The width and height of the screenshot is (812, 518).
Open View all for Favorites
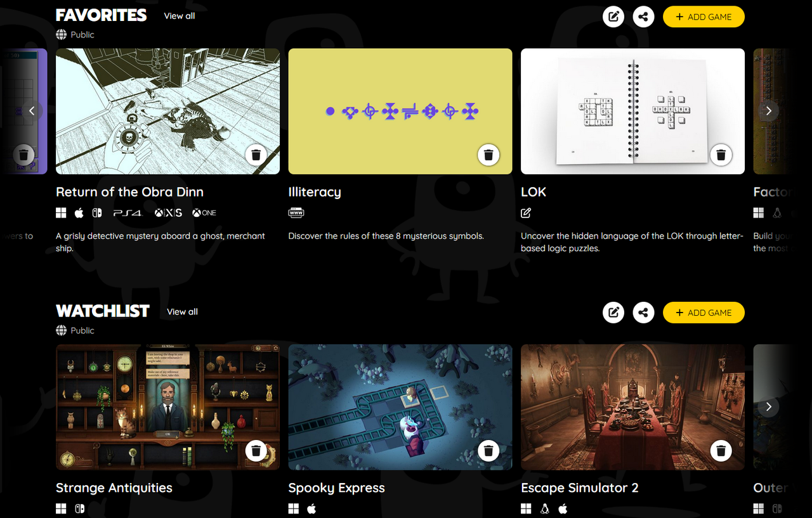coord(180,16)
